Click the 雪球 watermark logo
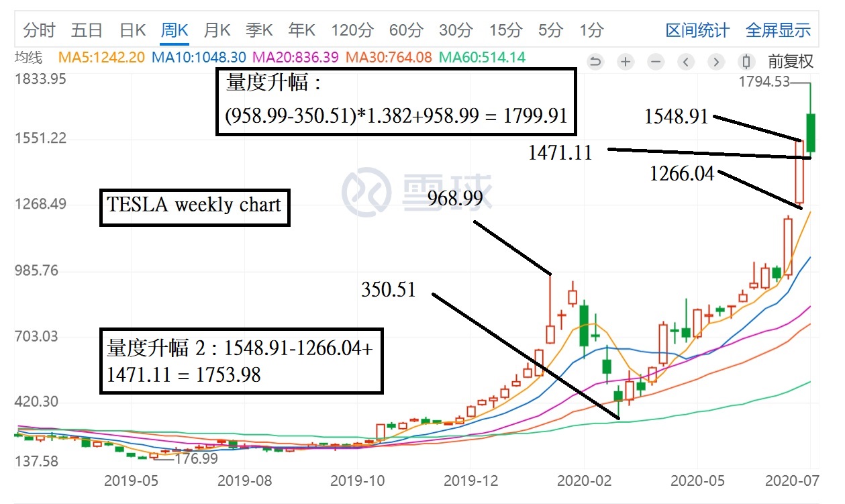845x504 pixels. (416, 191)
